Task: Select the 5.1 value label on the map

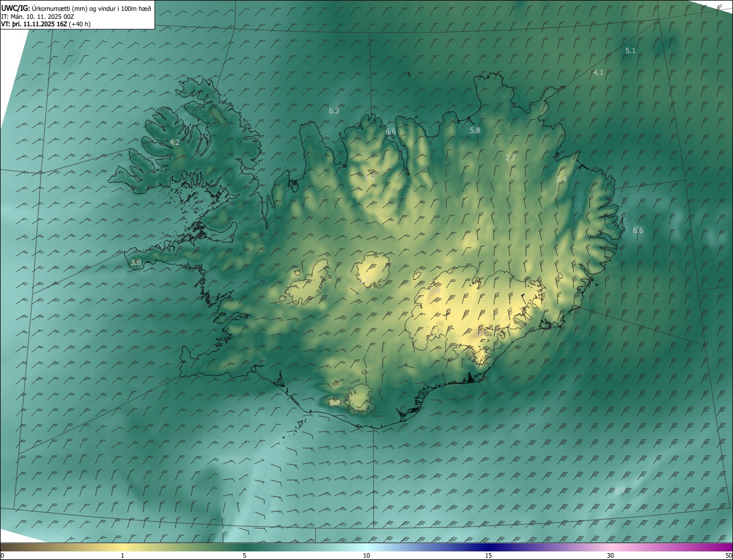Action: pyautogui.click(x=630, y=51)
